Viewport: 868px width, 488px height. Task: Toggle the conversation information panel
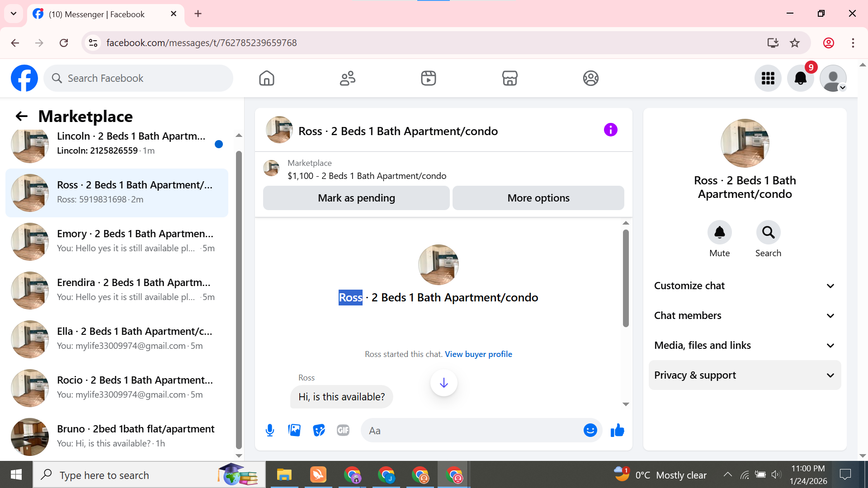610,130
